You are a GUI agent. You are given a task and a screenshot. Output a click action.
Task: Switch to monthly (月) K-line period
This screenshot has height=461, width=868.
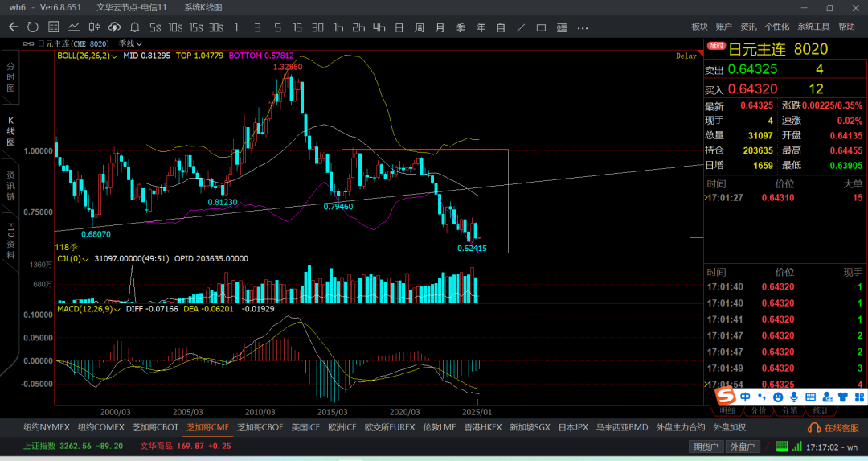[x=440, y=27]
